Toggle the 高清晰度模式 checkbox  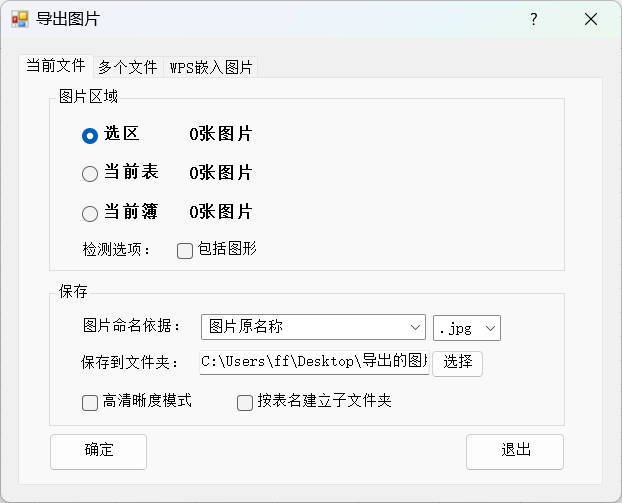(90, 403)
